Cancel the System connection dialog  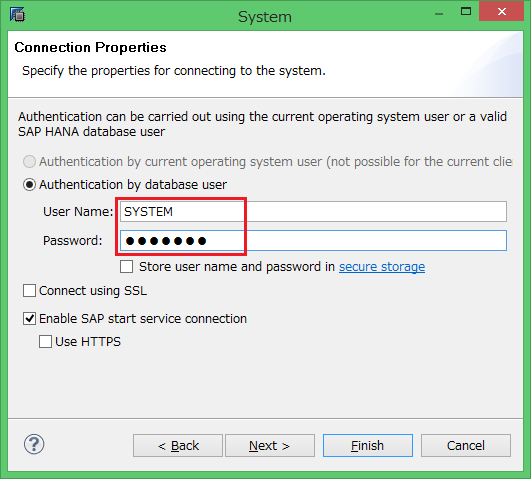click(466, 445)
